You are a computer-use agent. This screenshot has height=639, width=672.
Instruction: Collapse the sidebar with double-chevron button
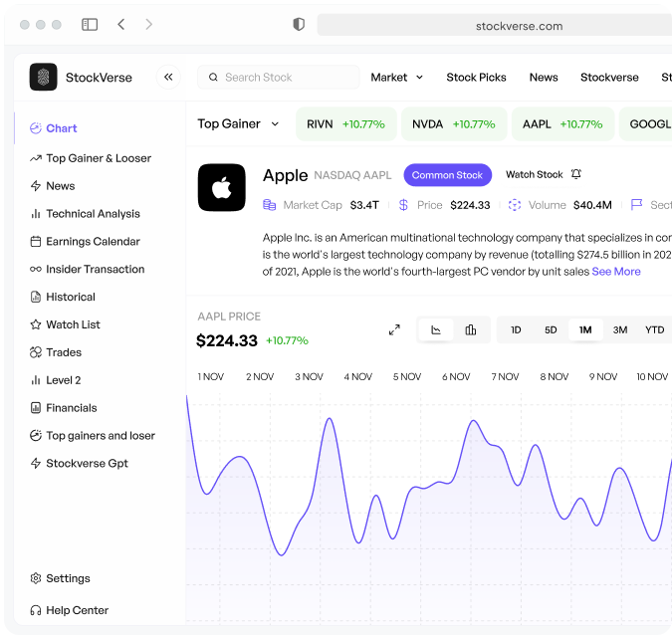(x=168, y=78)
